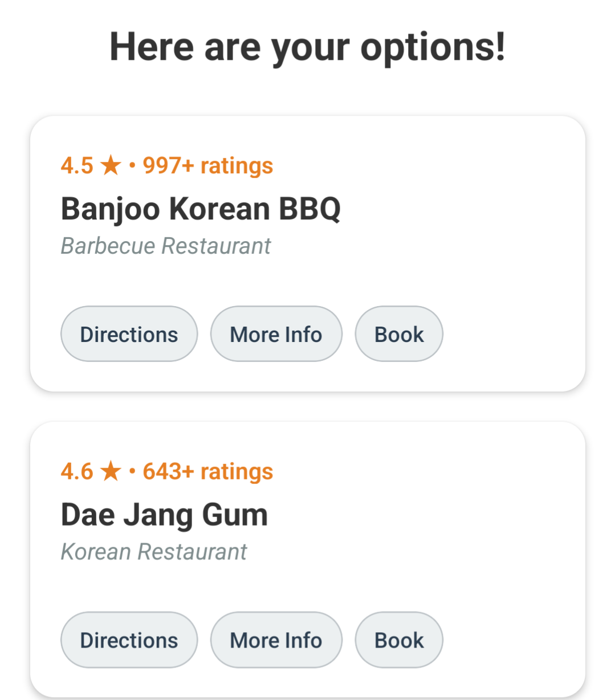
Task: Click the "Barbecue Restaurant" category label
Action: tap(166, 246)
